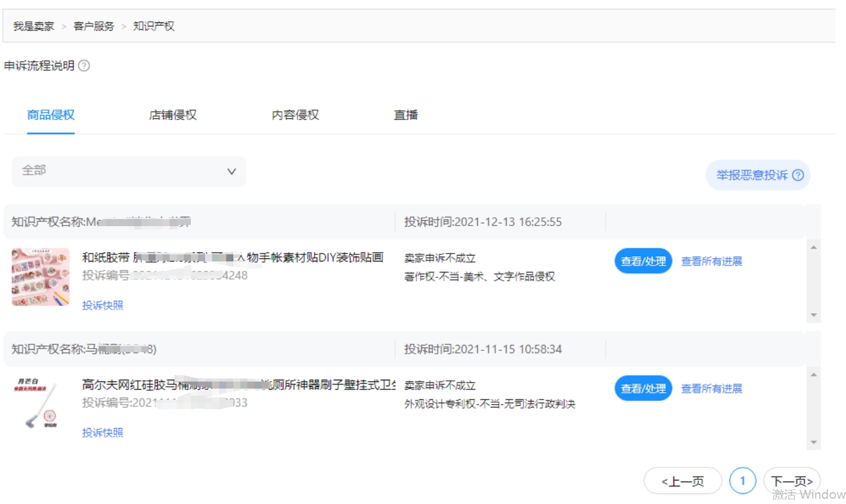Click 查看/处理 for the washi tape complaint
The image size is (846, 504).
tap(643, 261)
